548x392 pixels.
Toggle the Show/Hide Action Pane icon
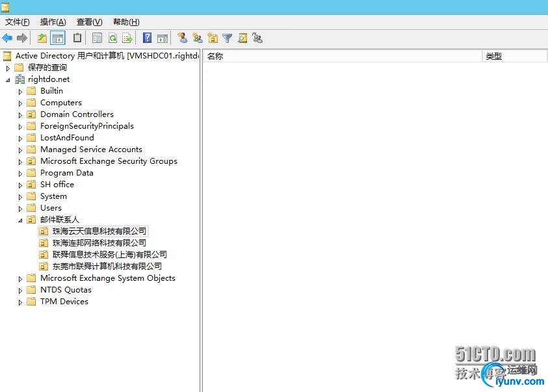163,38
